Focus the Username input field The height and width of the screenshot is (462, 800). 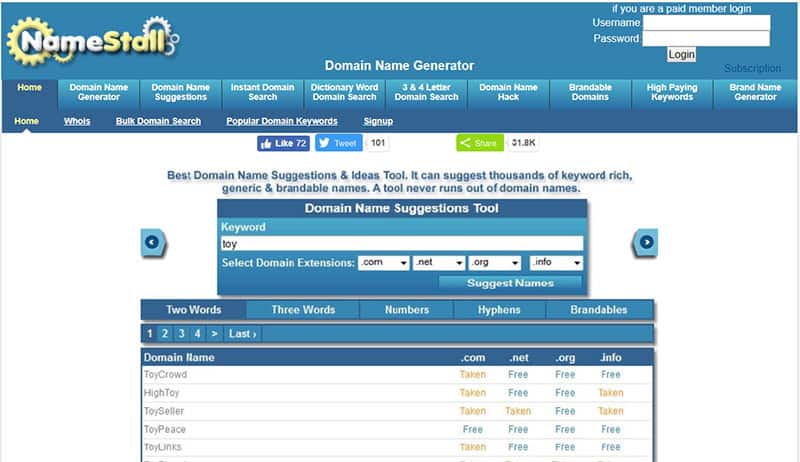(706, 22)
